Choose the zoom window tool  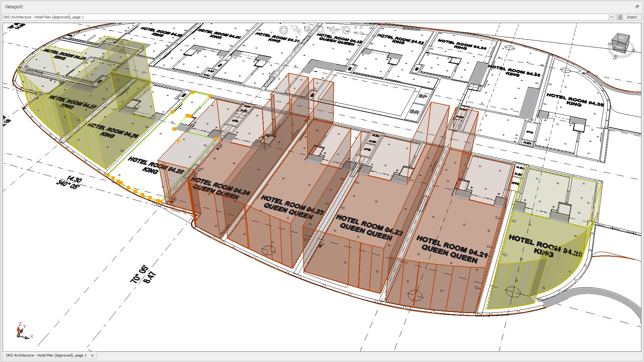pos(308,30)
